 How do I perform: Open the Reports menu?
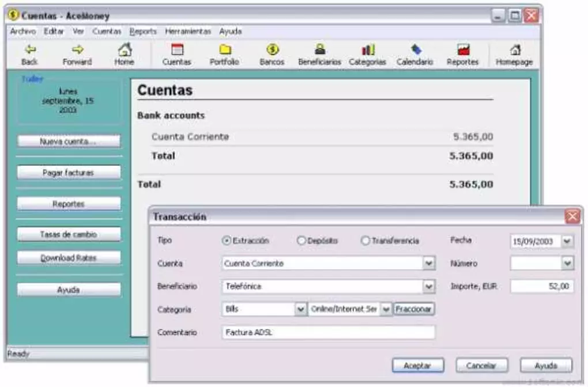coord(144,32)
